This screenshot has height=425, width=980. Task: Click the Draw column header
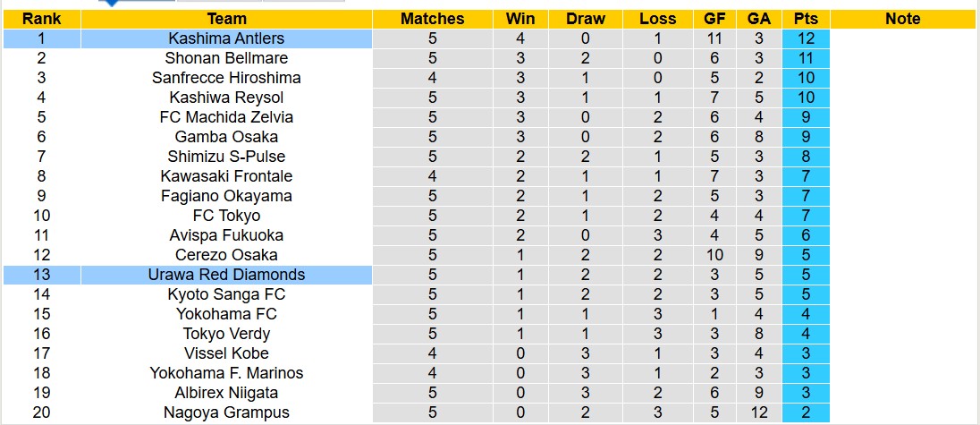tap(586, 19)
